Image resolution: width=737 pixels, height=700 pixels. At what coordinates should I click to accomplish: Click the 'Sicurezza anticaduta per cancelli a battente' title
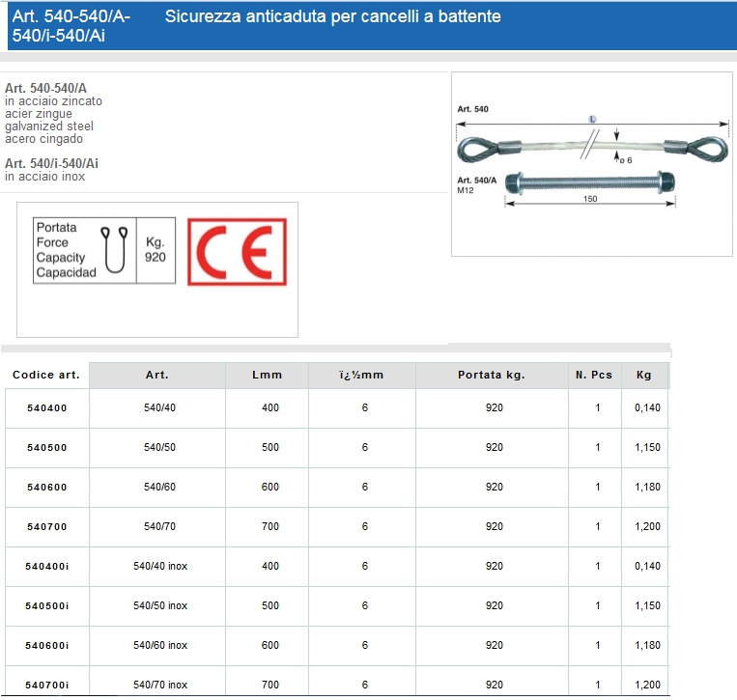tap(333, 16)
